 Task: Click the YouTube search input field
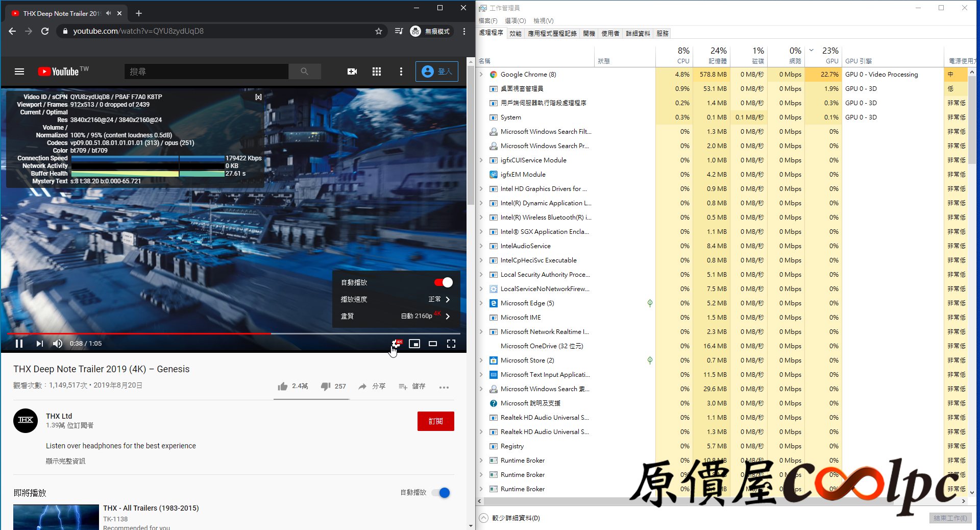tap(206, 71)
